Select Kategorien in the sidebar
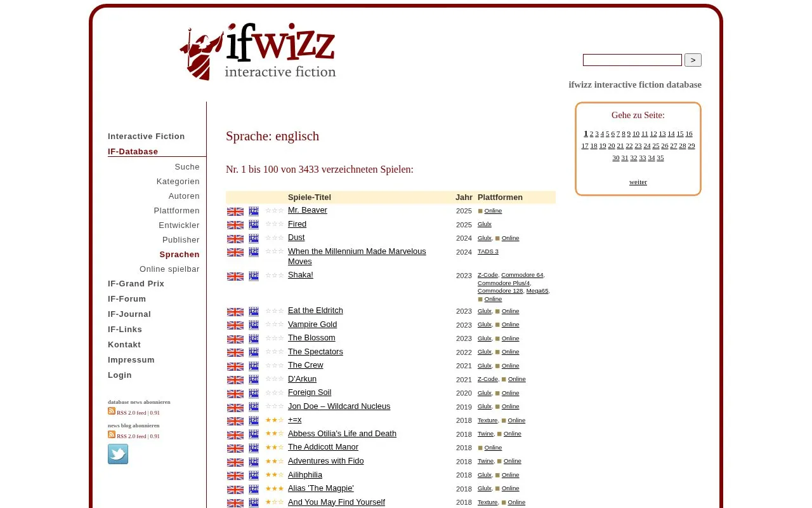 pos(178,182)
